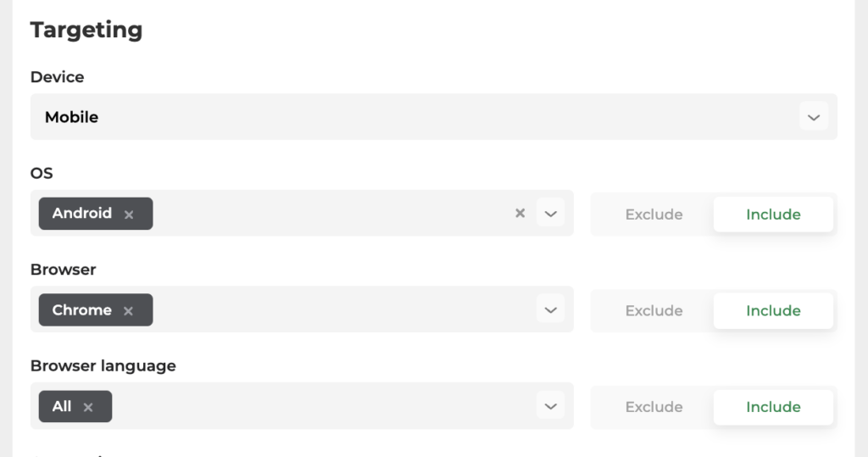Set Browser targeting to Include
The height and width of the screenshot is (457, 868).
point(773,311)
